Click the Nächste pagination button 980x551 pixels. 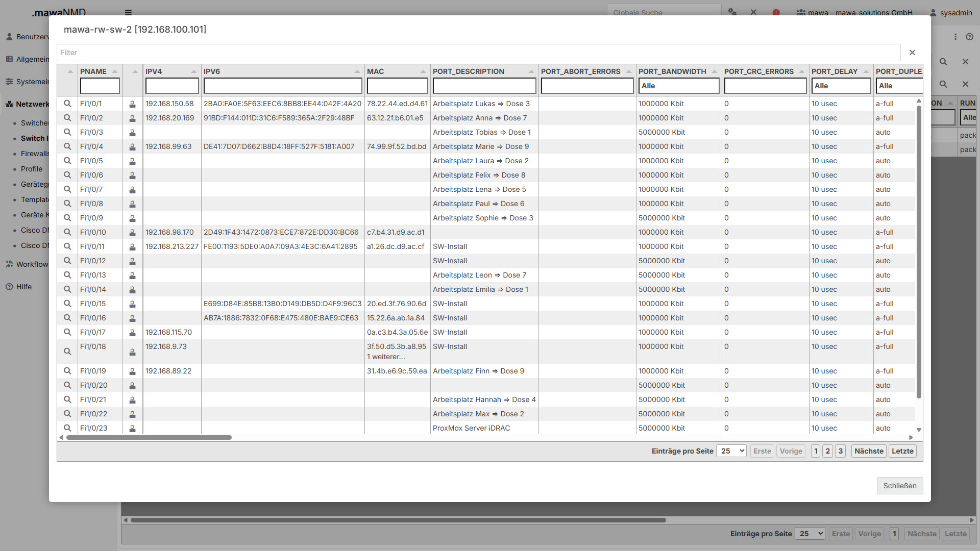click(x=868, y=451)
